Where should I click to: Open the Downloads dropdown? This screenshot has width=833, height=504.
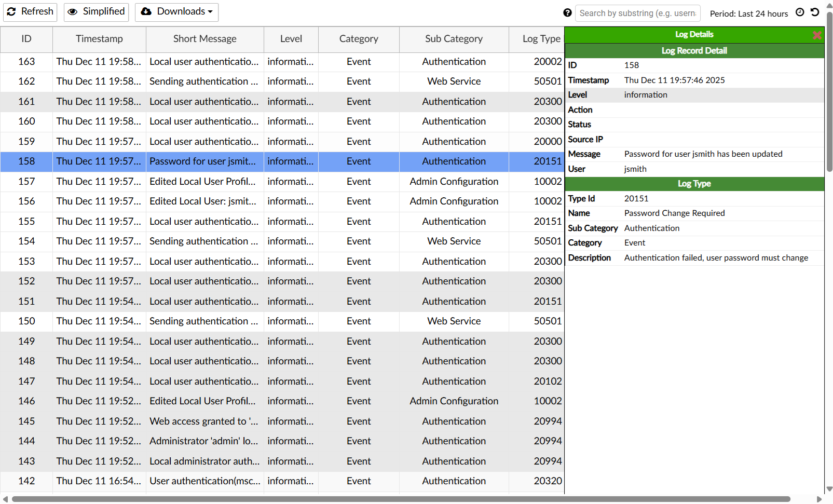click(176, 12)
